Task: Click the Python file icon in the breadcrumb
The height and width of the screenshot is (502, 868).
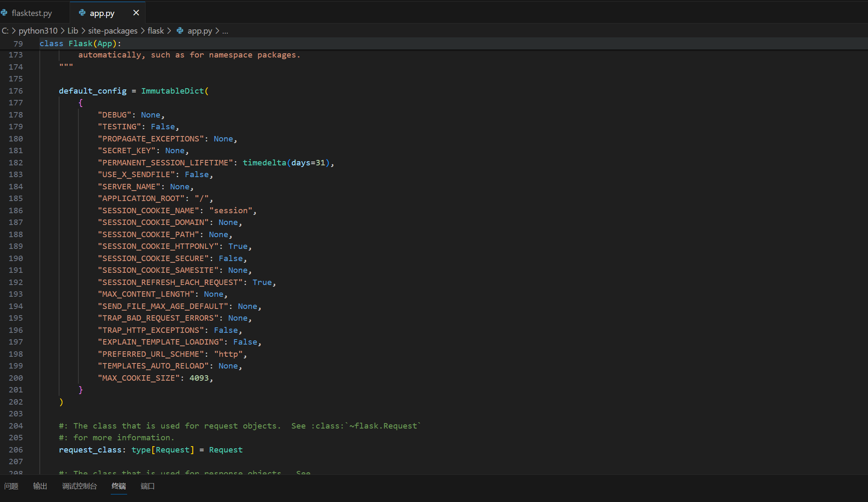Action: coord(180,31)
